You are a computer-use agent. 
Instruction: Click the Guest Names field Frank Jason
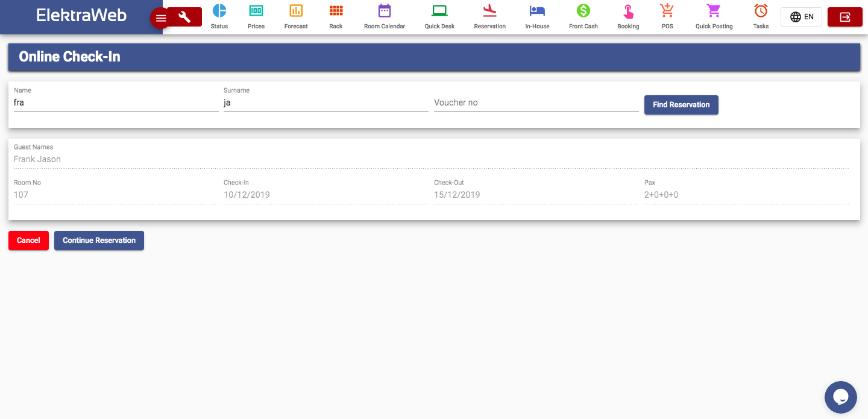point(431,160)
